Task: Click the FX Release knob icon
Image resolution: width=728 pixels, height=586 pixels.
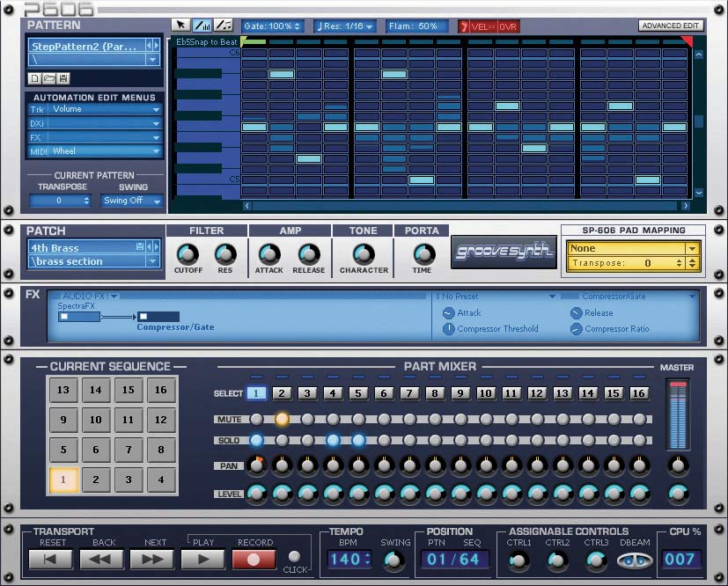Action: pyautogui.click(x=577, y=313)
